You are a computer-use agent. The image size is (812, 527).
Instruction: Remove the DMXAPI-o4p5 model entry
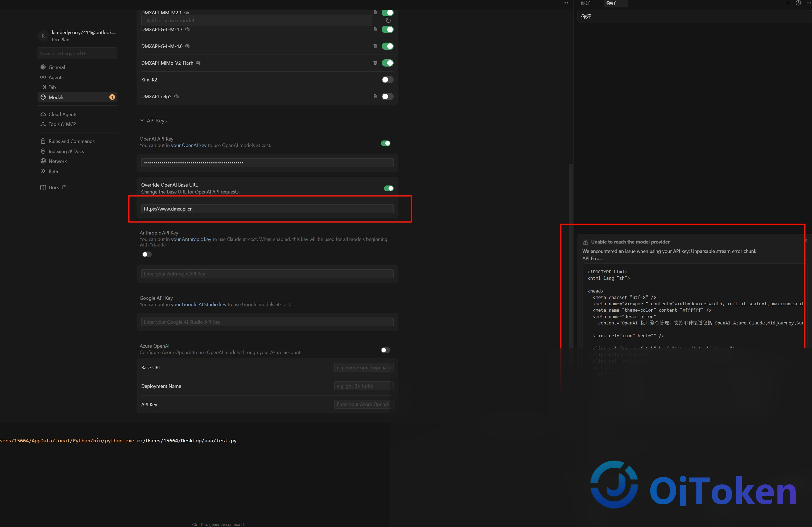tap(375, 96)
